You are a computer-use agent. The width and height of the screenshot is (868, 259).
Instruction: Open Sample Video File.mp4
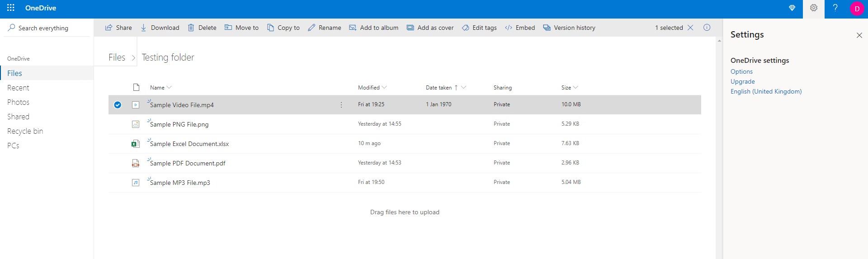[182, 105]
